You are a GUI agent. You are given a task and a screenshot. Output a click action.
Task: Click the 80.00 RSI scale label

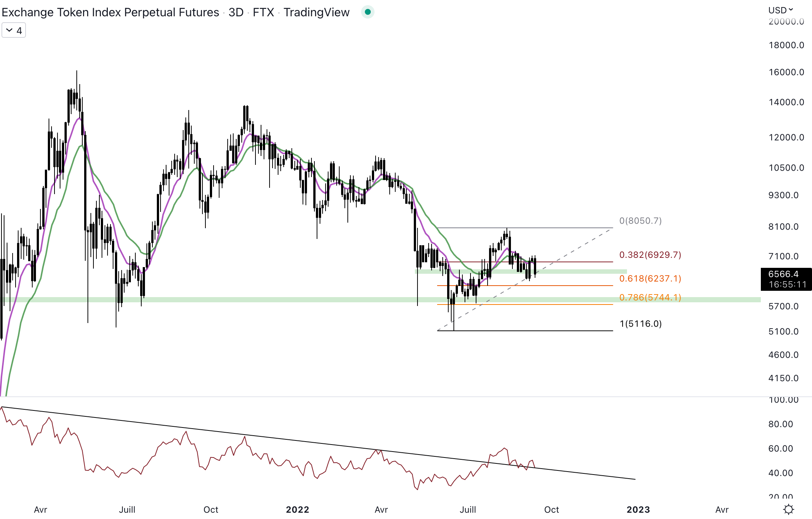click(x=780, y=424)
